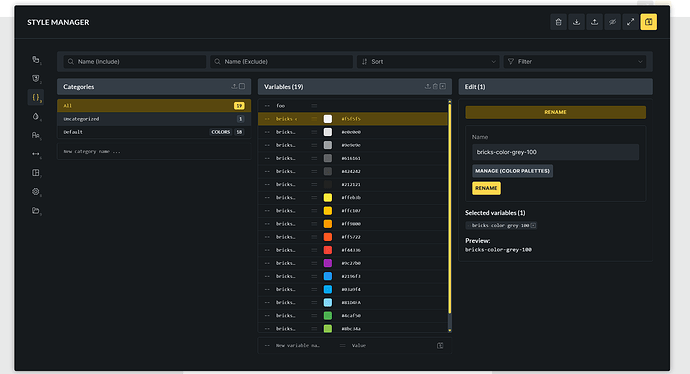Screen dimensions: 690x374
Task: Click the COLORS tag on Default category
Action: (220, 132)
